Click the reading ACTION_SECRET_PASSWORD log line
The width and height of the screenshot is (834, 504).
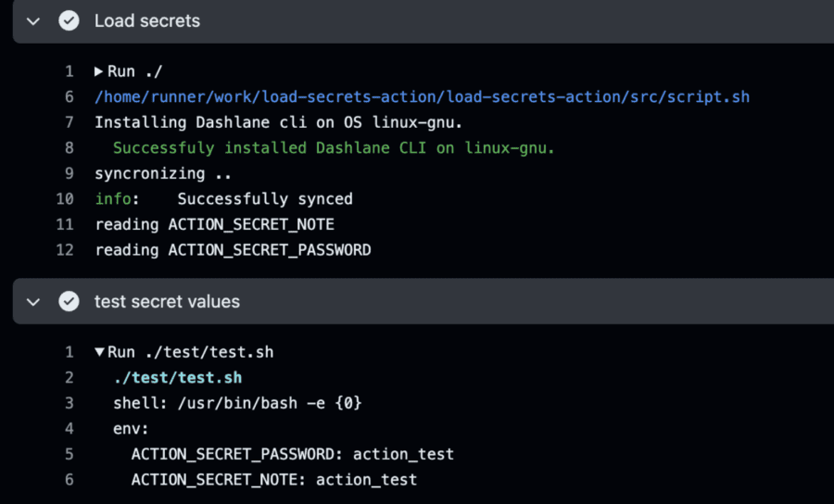[233, 250]
